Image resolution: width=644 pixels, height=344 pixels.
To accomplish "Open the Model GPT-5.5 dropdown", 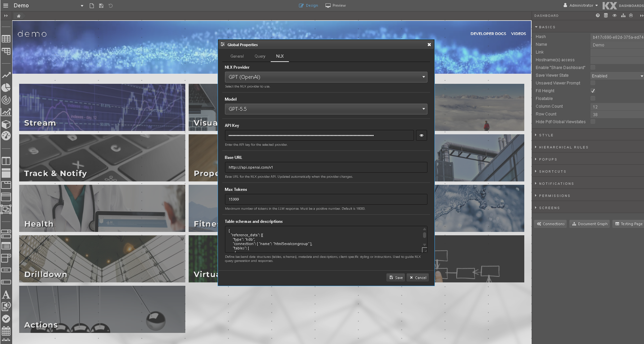I will [326, 109].
